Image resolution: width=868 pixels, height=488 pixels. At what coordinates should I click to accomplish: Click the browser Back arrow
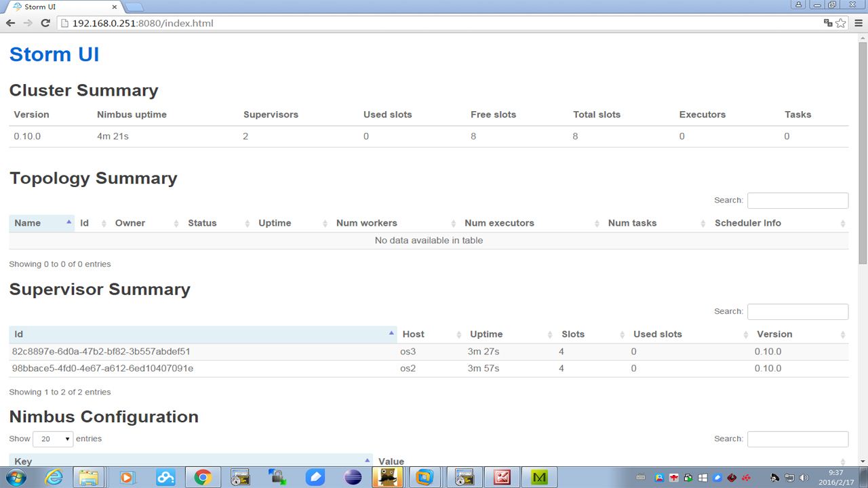click(x=10, y=23)
